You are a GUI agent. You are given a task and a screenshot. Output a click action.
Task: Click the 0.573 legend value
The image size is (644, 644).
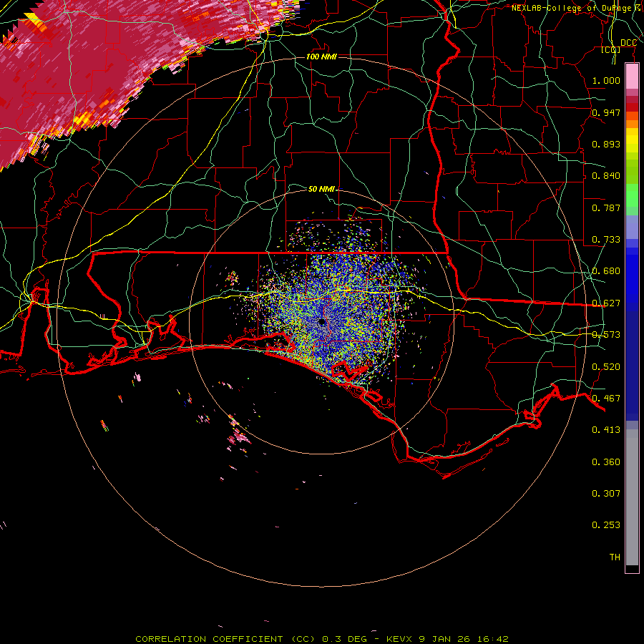pos(606,335)
